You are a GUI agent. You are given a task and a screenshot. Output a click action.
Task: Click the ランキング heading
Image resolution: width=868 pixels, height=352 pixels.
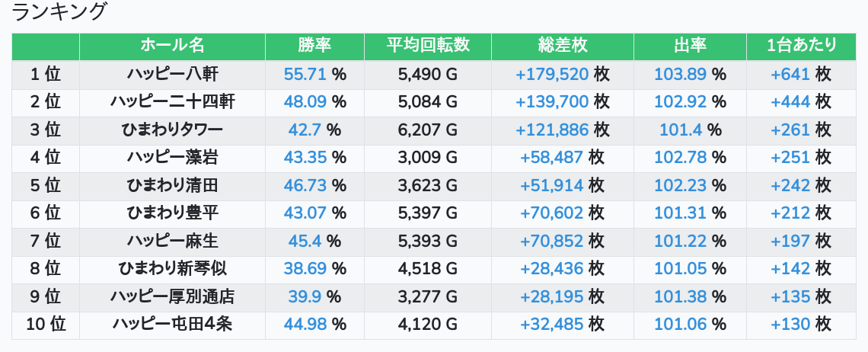60,12
